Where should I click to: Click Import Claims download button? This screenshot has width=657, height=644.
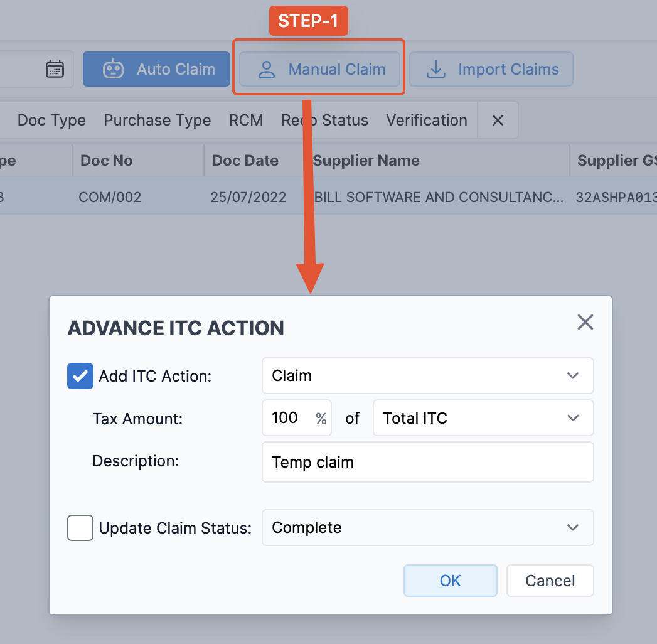(491, 69)
